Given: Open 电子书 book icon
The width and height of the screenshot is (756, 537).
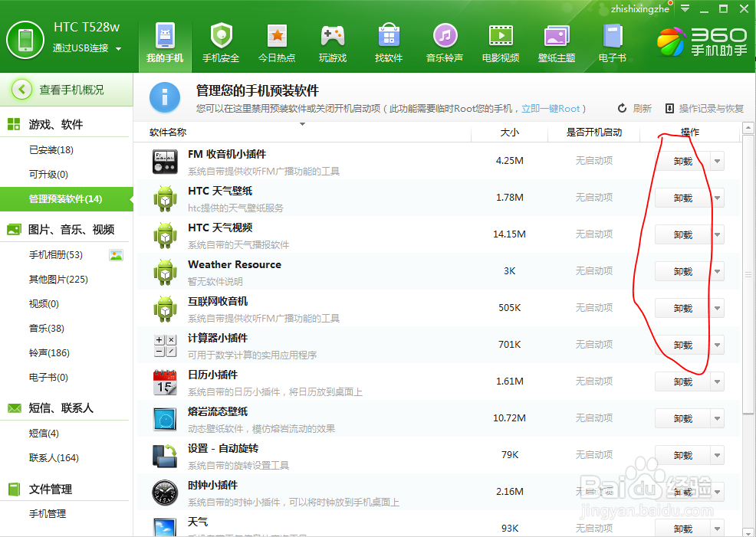Looking at the screenshot, I should coord(613,36).
